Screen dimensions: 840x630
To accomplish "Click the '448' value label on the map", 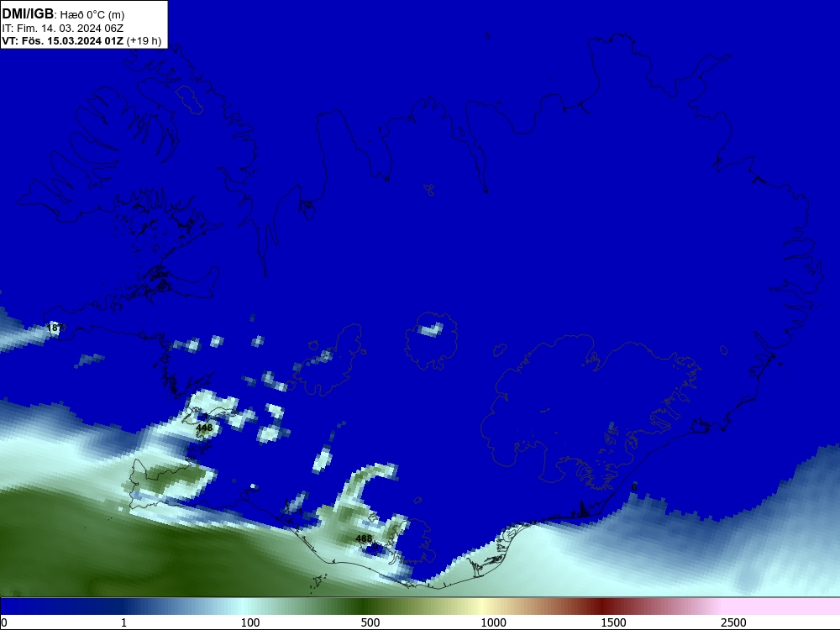I will pyautogui.click(x=204, y=428).
